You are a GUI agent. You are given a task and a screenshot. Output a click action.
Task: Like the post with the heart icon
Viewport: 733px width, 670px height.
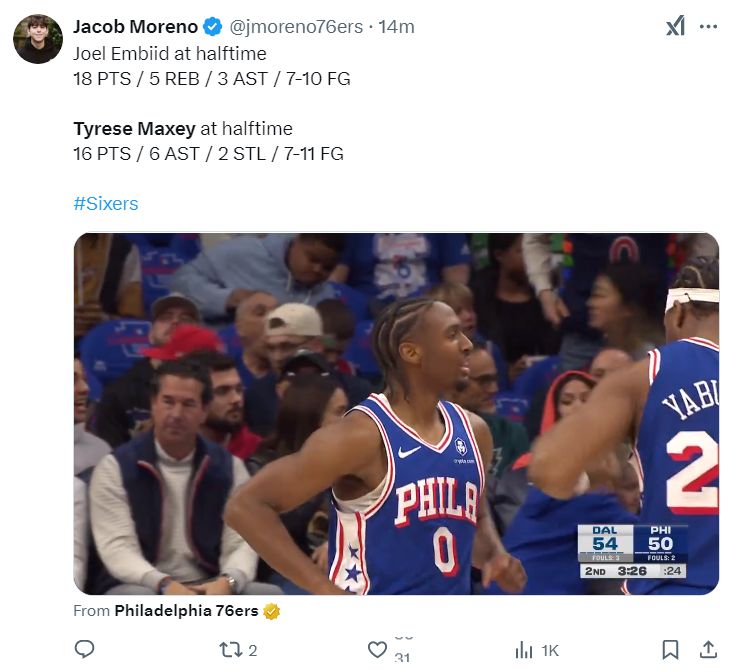click(x=377, y=650)
